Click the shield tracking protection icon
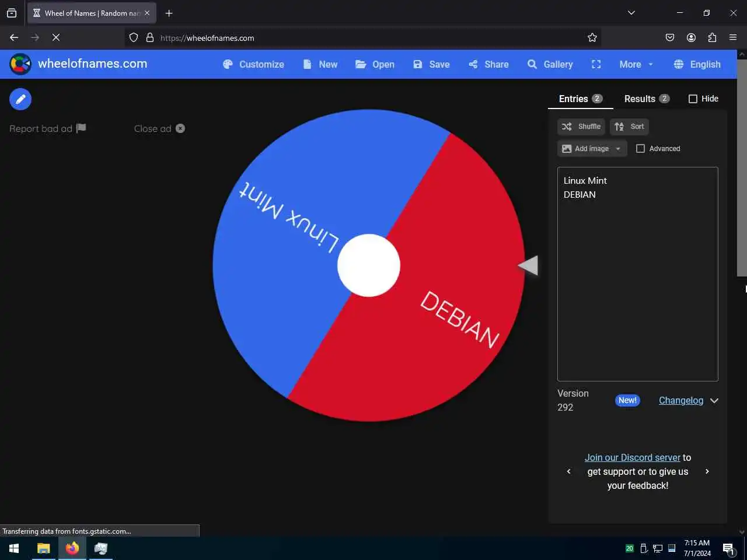This screenshot has height=560, width=747. pos(134,37)
